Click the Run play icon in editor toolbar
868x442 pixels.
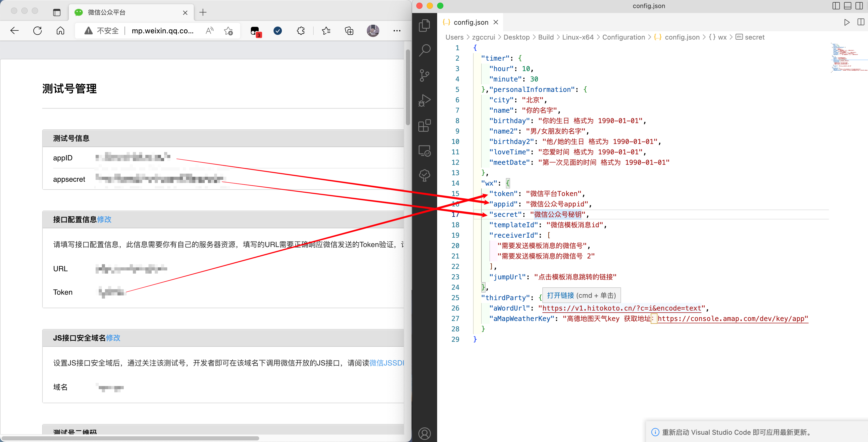(847, 22)
